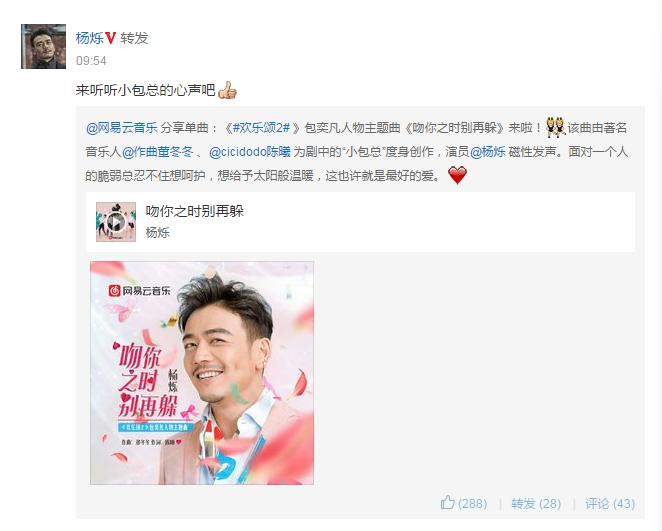
Task: Open @作曲董冬冬 mention link
Action: point(158,152)
